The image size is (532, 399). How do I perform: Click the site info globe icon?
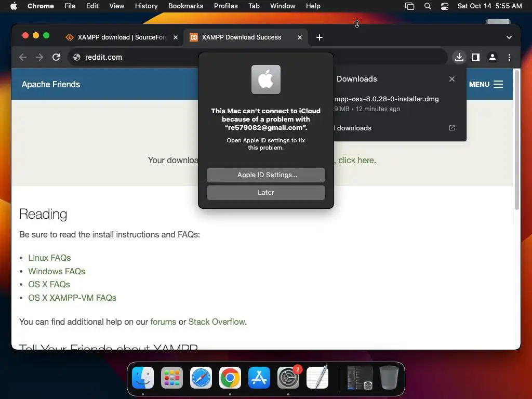(77, 57)
